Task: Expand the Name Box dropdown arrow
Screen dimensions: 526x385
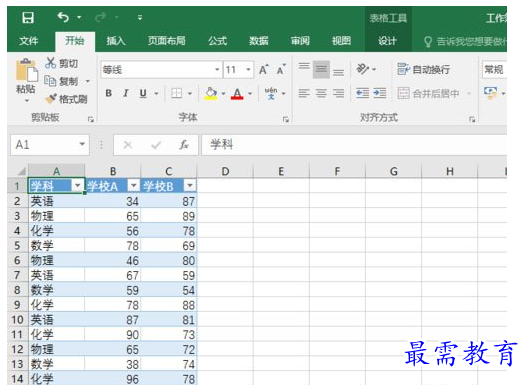Action: 82,145
